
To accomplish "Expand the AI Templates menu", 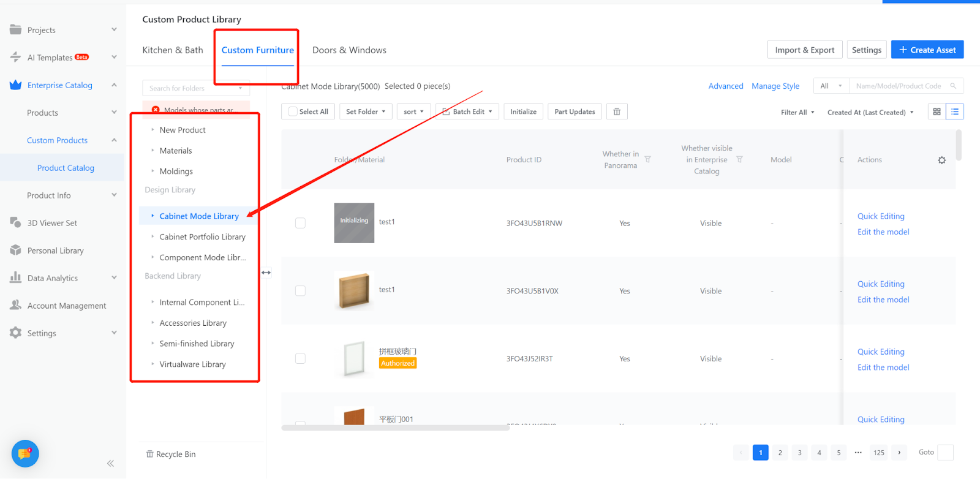I will [114, 57].
